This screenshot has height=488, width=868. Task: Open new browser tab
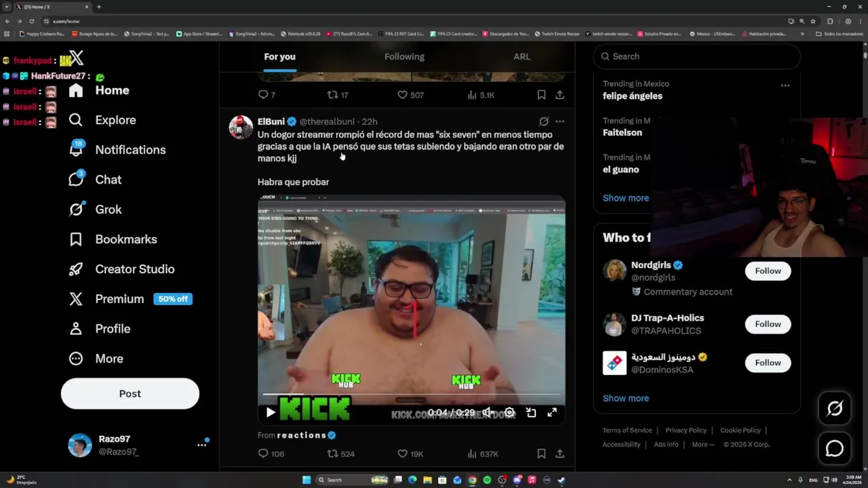point(99,7)
